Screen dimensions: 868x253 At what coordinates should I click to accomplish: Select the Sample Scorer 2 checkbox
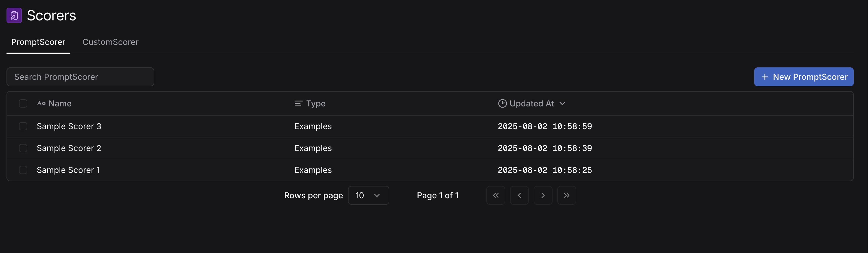pos(23,148)
